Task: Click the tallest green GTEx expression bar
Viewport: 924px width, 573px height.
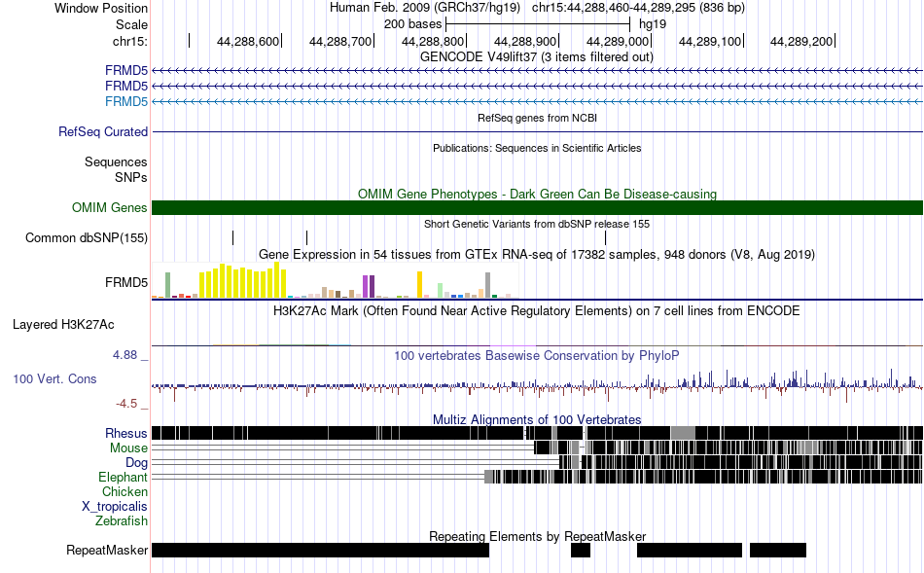Action: [168, 285]
